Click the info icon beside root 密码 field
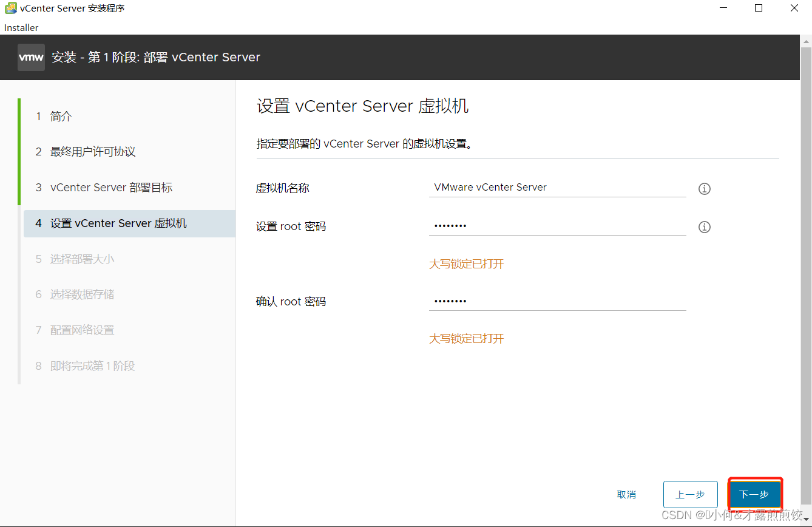Screen dimensions: 812x527 pyautogui.click(x=704, y=227)
